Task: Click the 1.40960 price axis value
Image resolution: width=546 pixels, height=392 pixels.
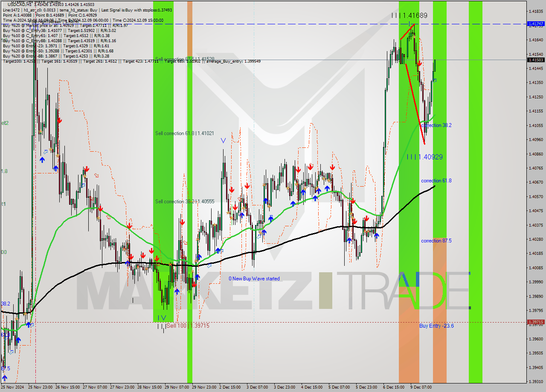Action: pyautogui.click(x=535, y=139)
